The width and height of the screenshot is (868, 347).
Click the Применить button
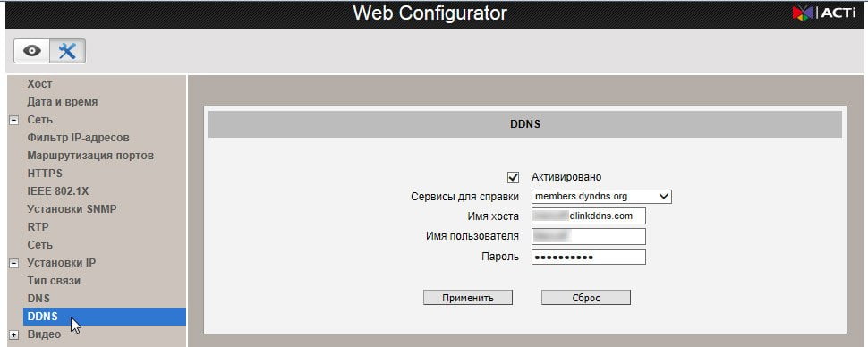tap(468, 298)
